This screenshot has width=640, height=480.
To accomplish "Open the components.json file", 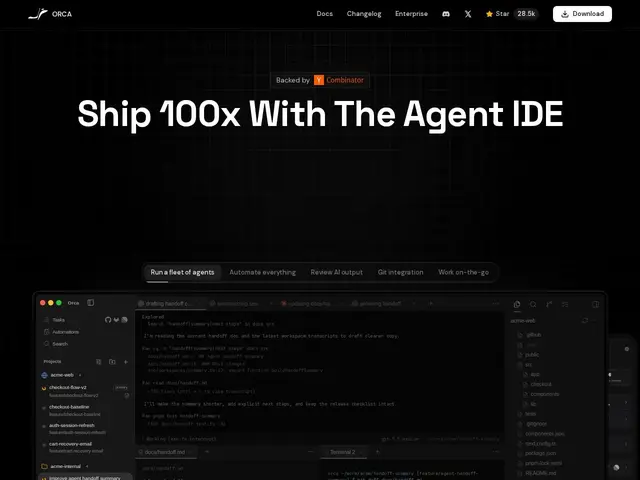I will [x=542, y=433].
